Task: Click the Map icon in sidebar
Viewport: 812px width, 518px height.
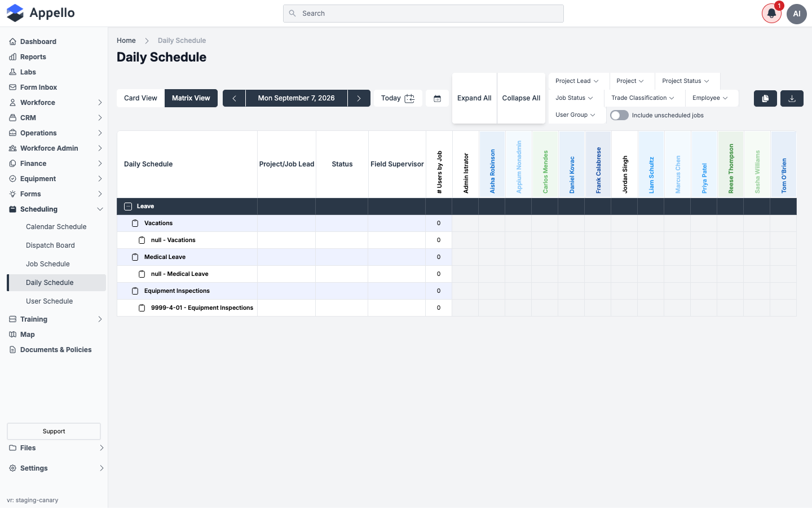Action: click(x=13, y=335)
